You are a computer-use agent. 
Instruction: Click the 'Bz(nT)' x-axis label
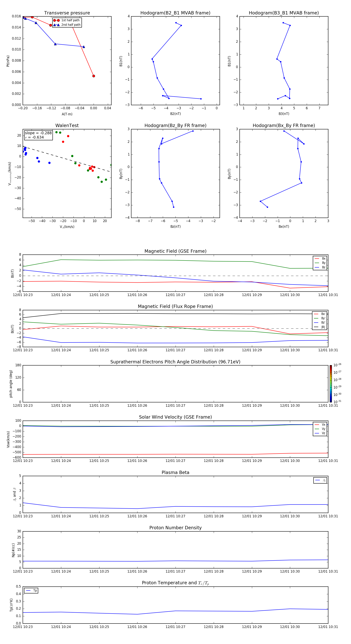click(175, 227)
